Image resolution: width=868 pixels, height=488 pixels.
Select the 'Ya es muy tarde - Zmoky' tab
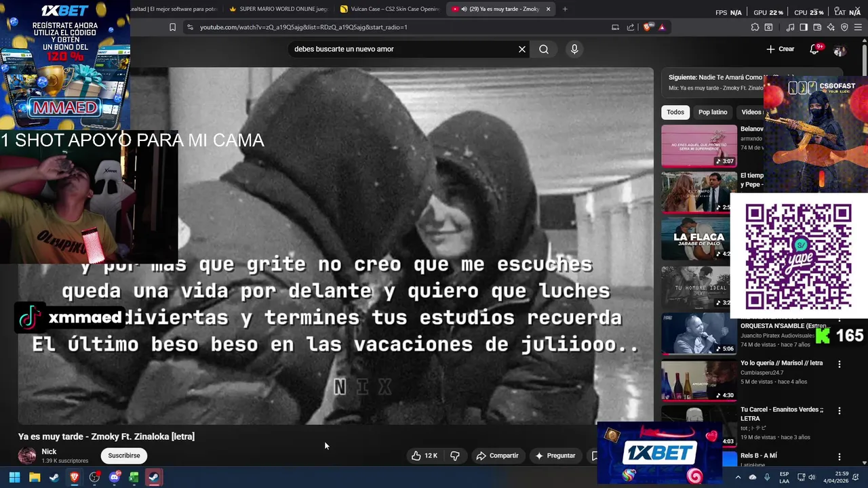(x=500, y=9)
